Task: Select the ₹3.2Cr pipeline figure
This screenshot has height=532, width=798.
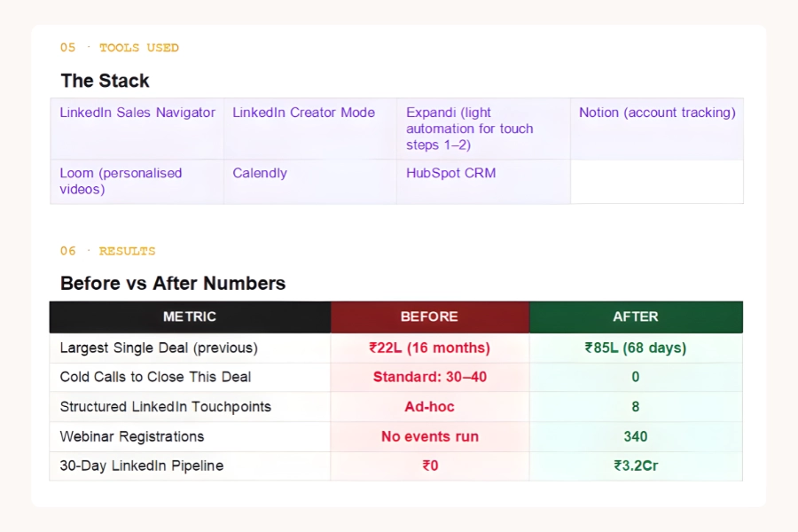Action: pyautogui.click(x=635, y=465)
